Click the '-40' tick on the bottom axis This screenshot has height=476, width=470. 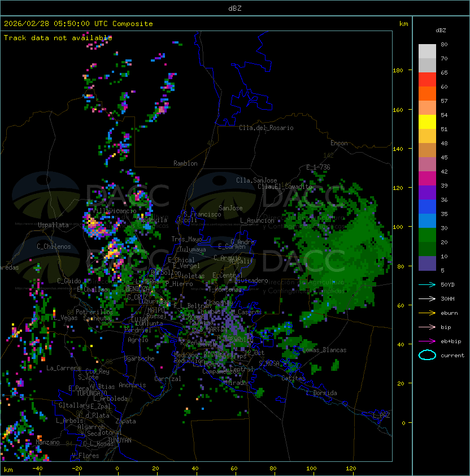coord(38,469)
